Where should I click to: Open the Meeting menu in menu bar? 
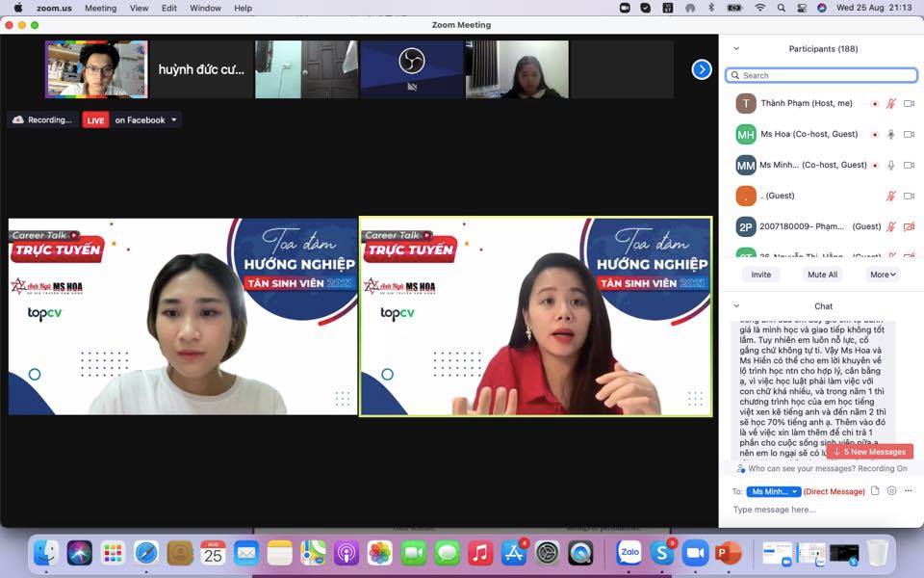point(100,8)
